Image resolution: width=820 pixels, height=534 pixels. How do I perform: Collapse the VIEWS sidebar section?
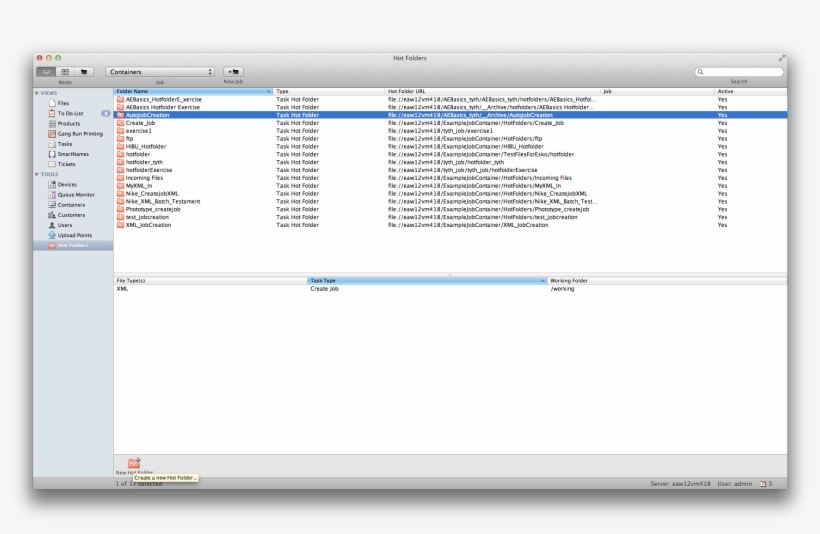[x=37, y=93]
